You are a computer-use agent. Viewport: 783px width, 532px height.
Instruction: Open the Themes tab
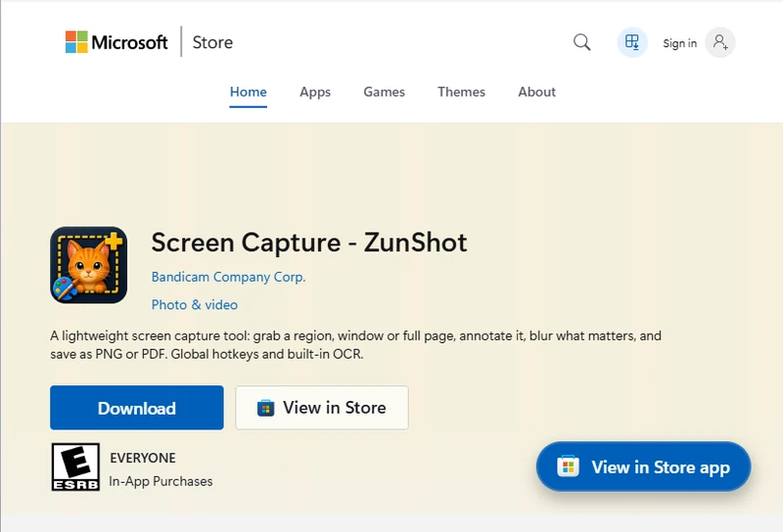click(461, 92)
